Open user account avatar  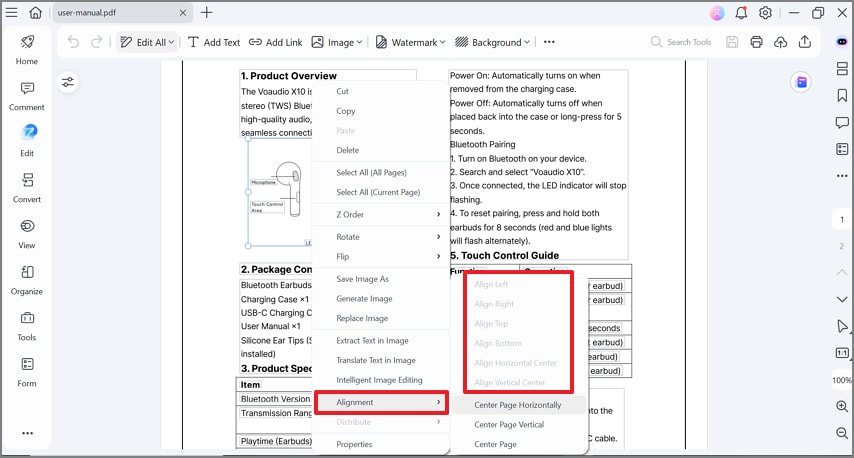point(717,13)
